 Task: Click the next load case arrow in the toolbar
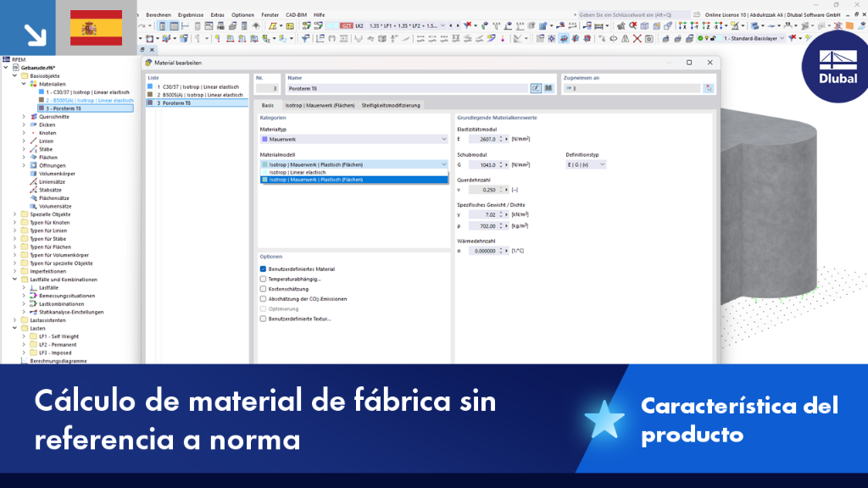pos(457,26)
